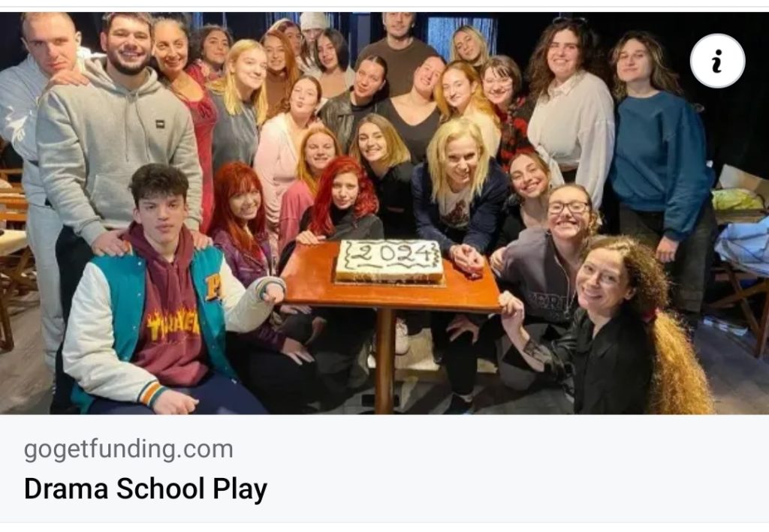Open the Drama School Play title
Image resolution: width=769 pixels, height=532 pixels.
tap(146, 488)
